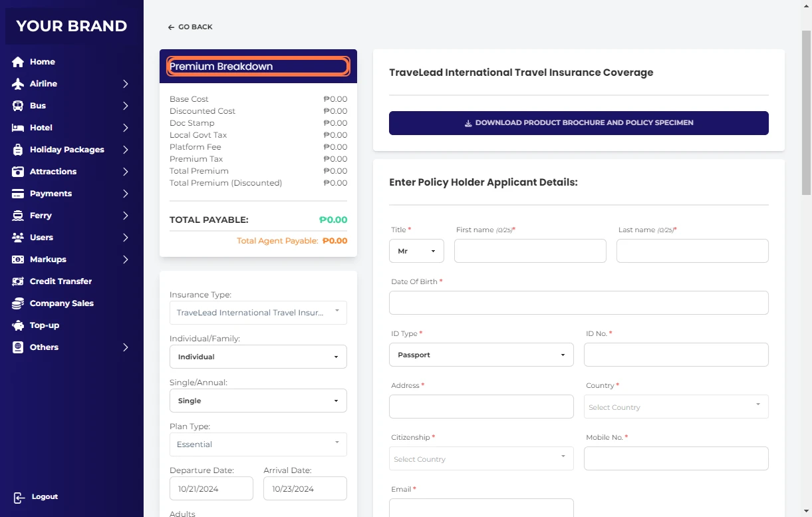812x517 pixels.
Task: Click the Airline airplane icon
Action: (x=18, y=84)
